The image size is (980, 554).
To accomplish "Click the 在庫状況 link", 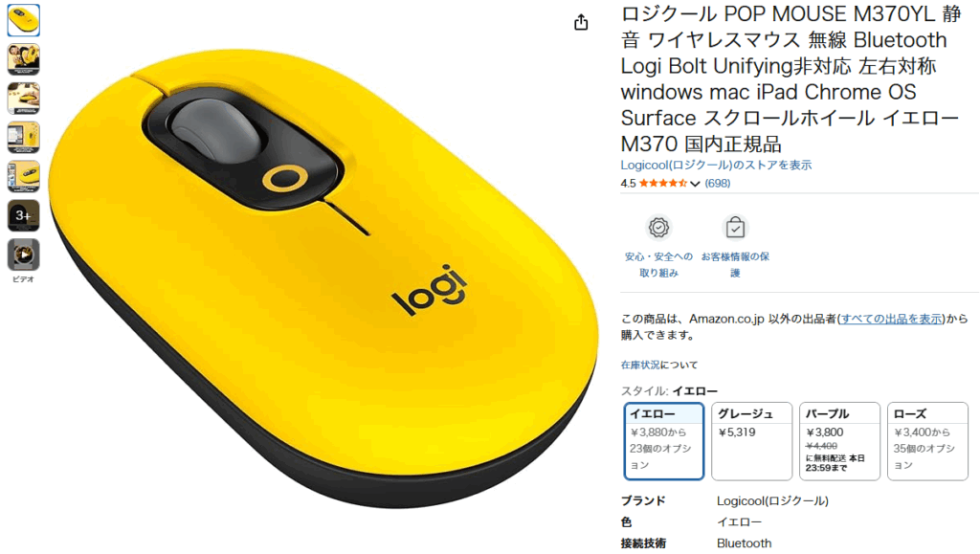I will (640, 365).
